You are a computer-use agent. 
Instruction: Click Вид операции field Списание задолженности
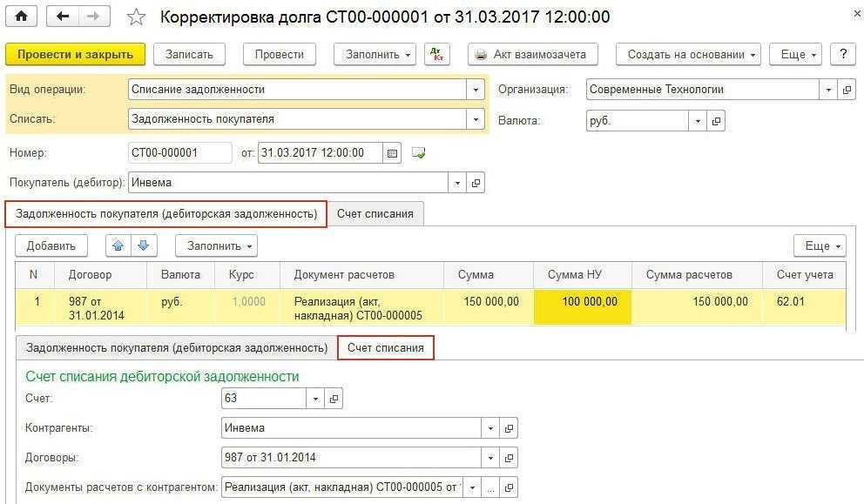point(298,90)
